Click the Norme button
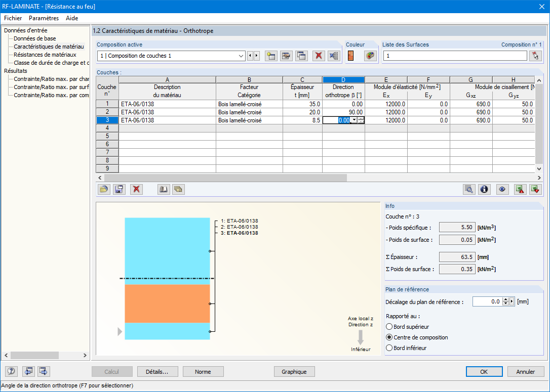This screenshot has width=550, height=392. point(203,372)
